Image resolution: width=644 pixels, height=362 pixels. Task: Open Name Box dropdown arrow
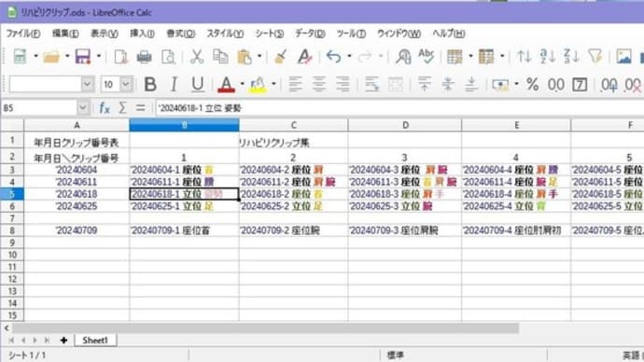pos(82,108)
